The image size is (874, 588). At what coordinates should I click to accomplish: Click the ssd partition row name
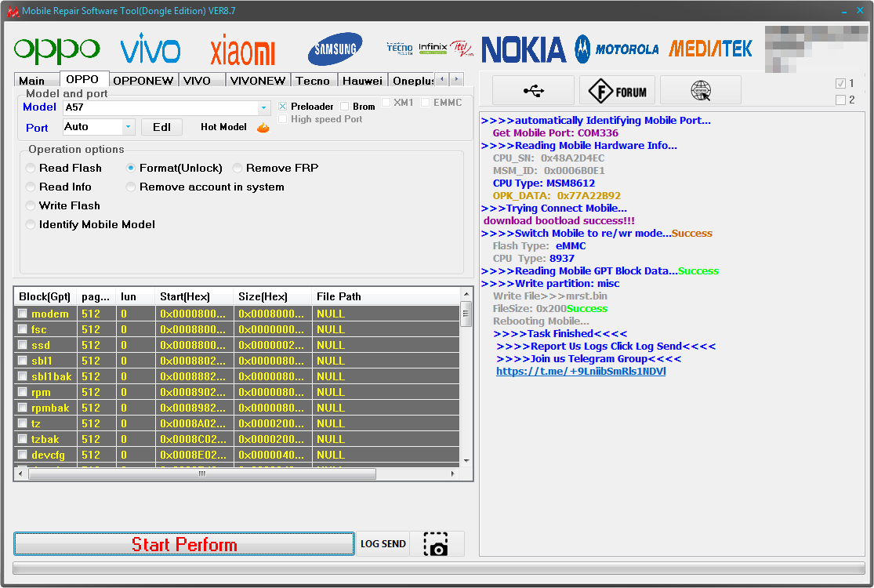pyautogui.click(x=41, y=346)
